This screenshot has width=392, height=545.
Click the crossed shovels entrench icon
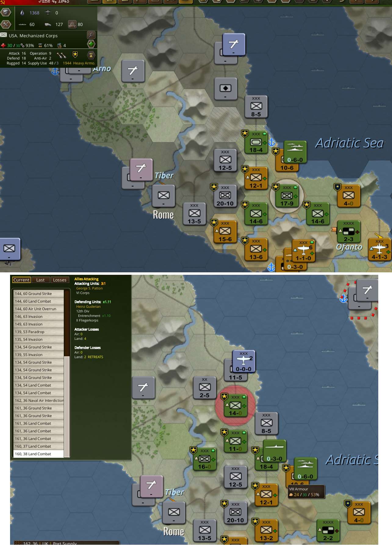(x=61, y=55)
